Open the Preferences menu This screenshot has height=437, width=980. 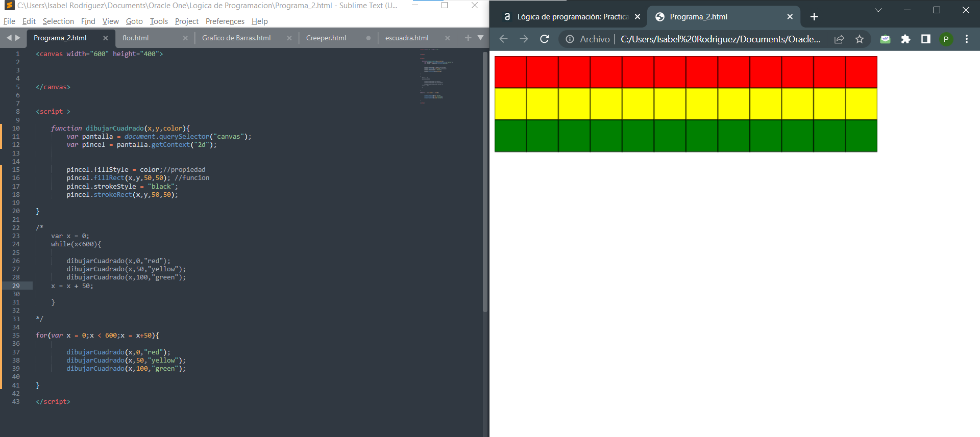point(225,21)
